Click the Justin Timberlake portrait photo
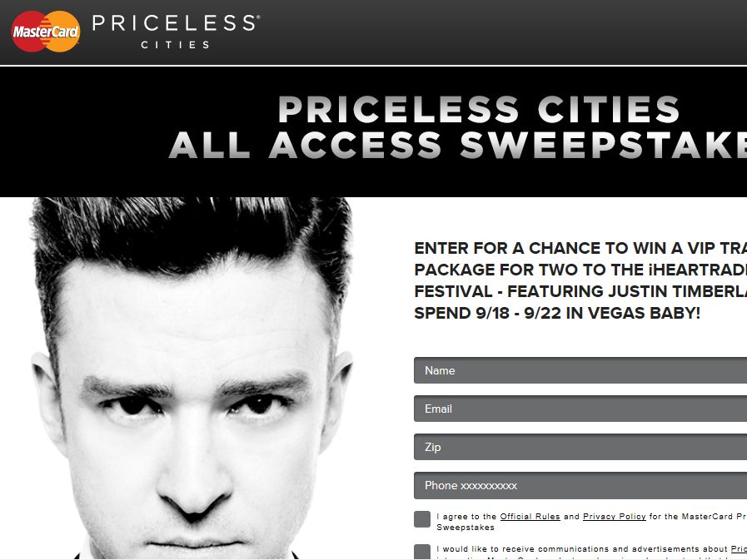Viewport: 747px width, 560px height. (191, 378)
